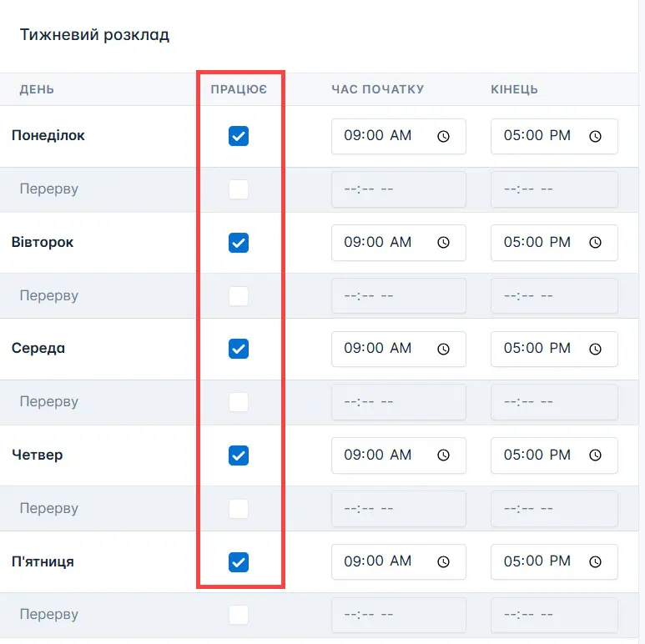Click the ПРАЦЮЄ column header
The width and height of the screenshot is (645, 644).
click(239, 89)
